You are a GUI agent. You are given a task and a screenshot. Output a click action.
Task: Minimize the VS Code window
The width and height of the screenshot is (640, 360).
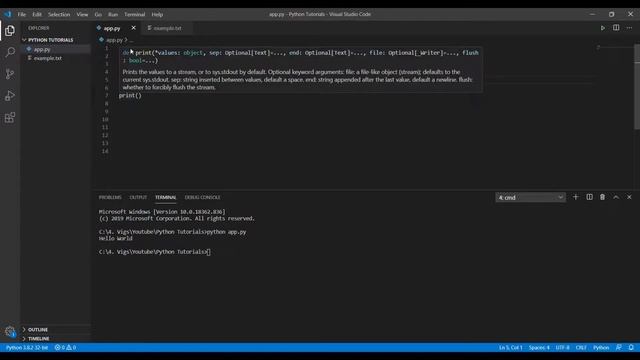593,14
